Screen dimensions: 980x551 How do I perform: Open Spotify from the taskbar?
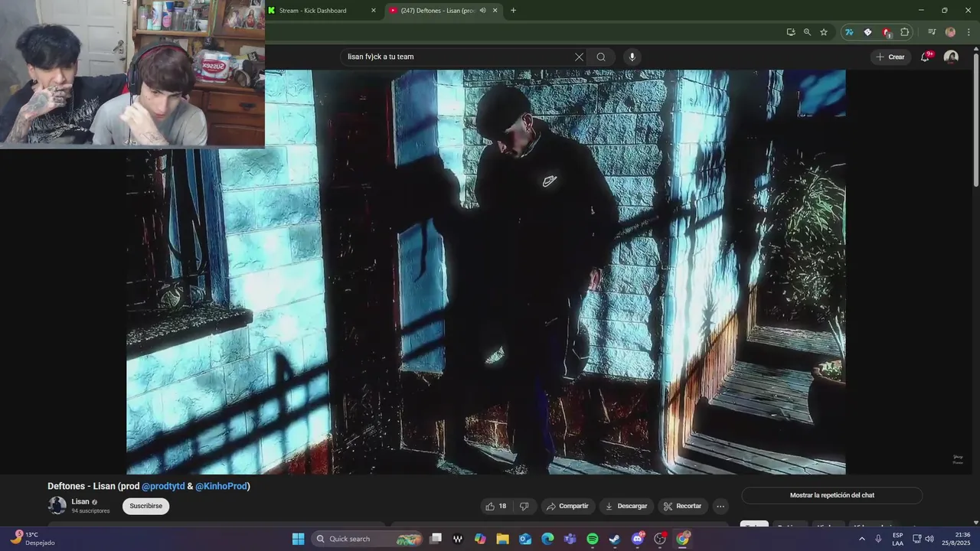593,539
